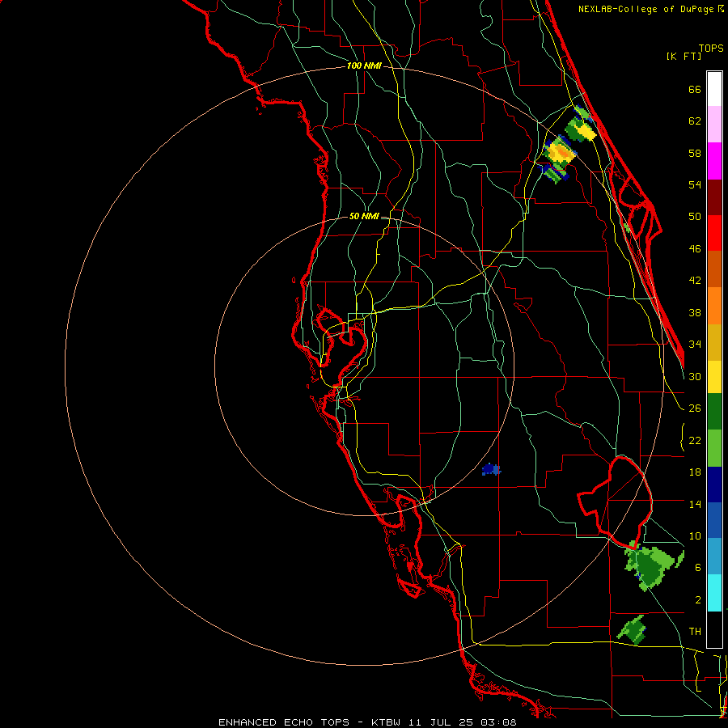Click the "26" legend value

point(695,408)
